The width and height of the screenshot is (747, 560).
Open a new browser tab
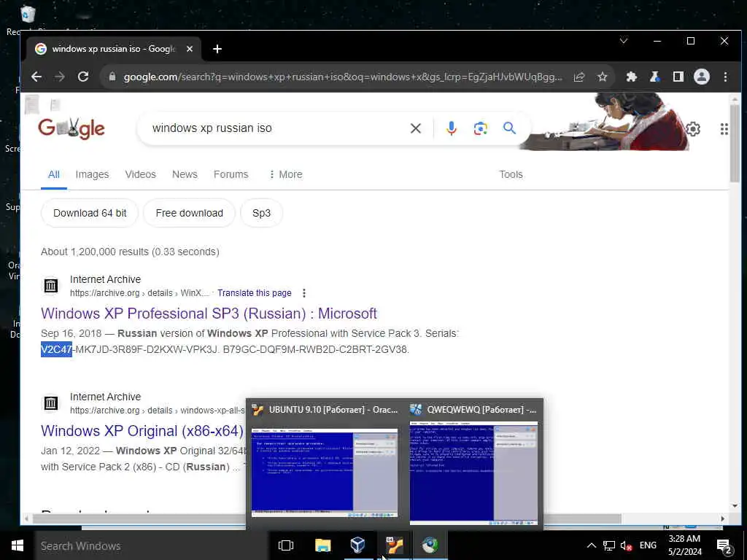pos(217,49)
